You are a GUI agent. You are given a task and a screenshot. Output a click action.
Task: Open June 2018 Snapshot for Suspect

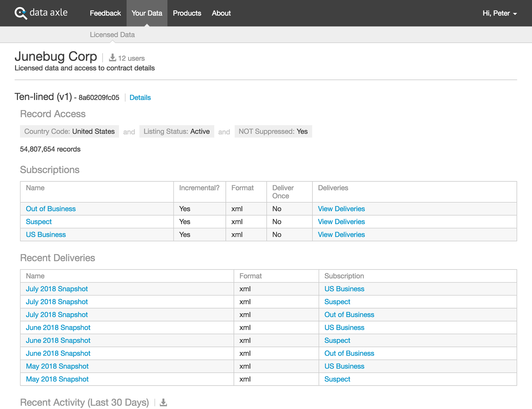point(58,340)
